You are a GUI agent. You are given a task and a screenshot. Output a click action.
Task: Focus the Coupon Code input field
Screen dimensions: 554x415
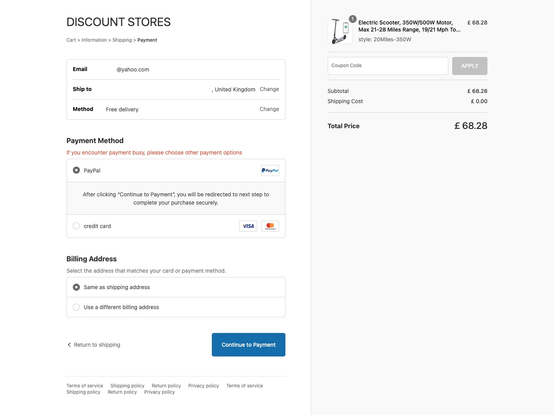click(x=388, y=66)
